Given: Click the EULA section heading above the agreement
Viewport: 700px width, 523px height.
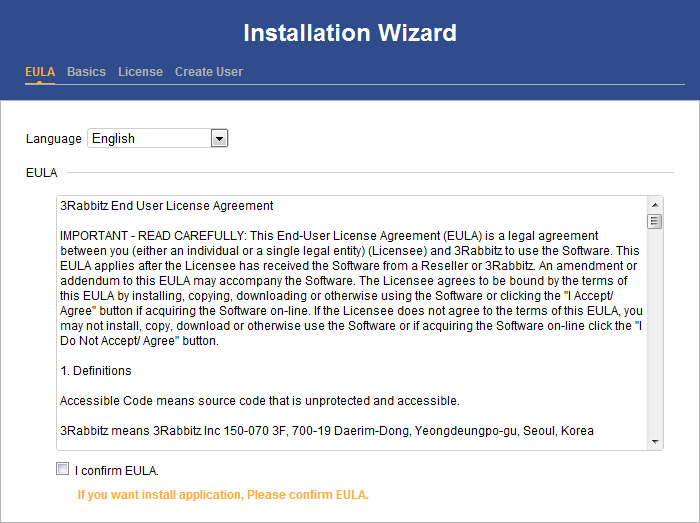Looking at the screenshot, I should click(42, 173).
